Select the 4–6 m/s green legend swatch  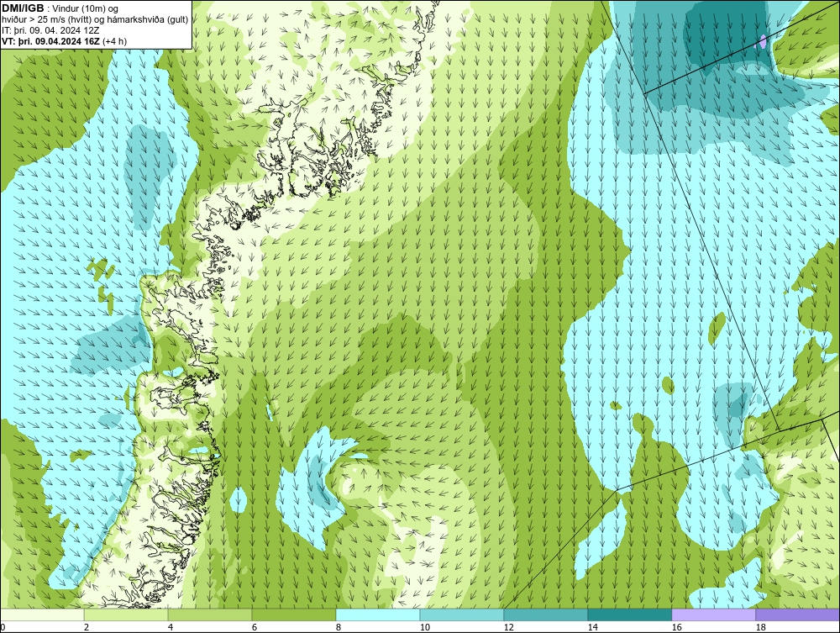[x=210, y=615]
